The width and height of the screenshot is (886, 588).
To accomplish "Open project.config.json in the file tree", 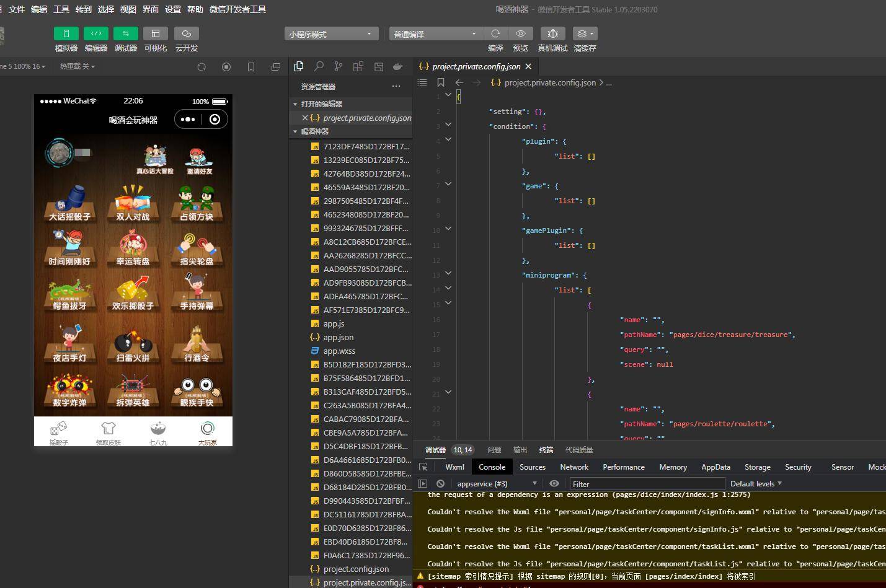I will (356, 569).
